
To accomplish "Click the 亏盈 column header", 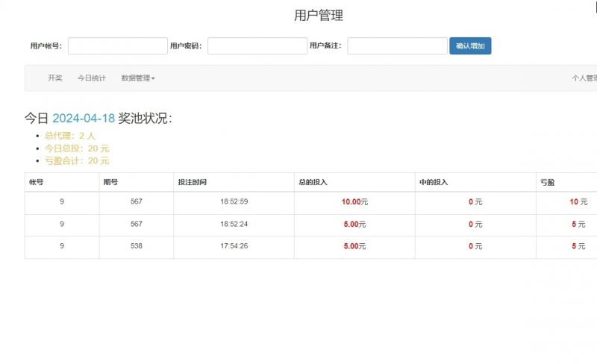I will [x=547, y=182].
